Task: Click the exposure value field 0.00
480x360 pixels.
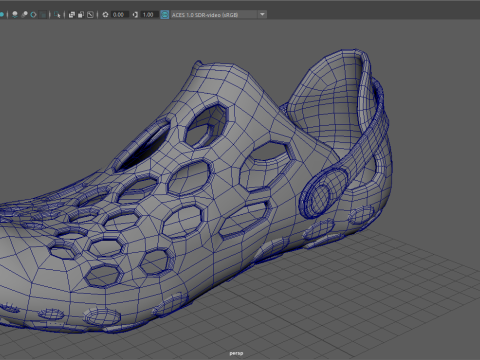Action: point(120,15)
